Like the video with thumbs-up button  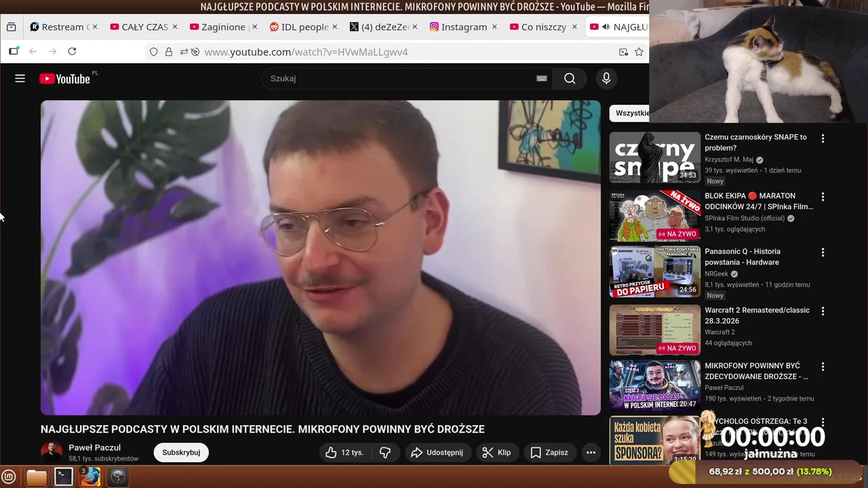(344, 453)
